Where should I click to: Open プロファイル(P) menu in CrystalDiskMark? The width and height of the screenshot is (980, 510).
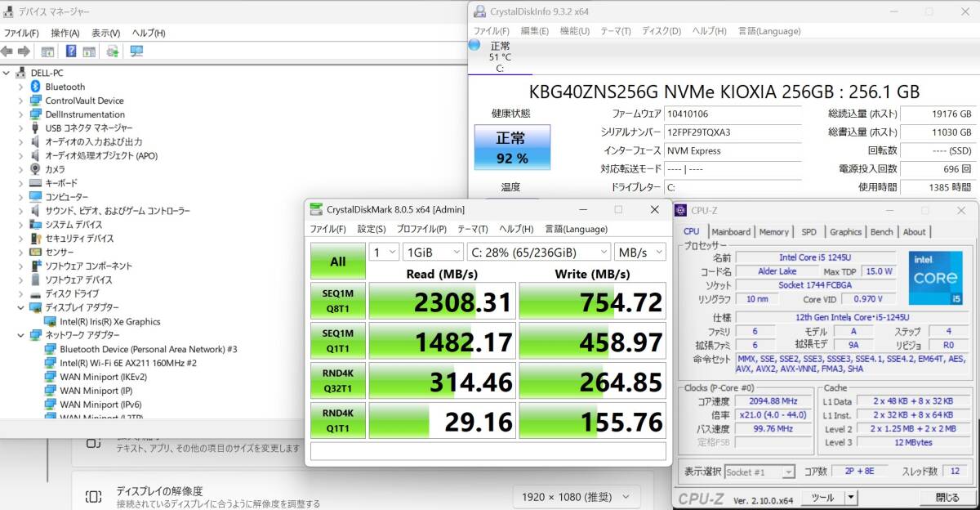tap(421, 229)
